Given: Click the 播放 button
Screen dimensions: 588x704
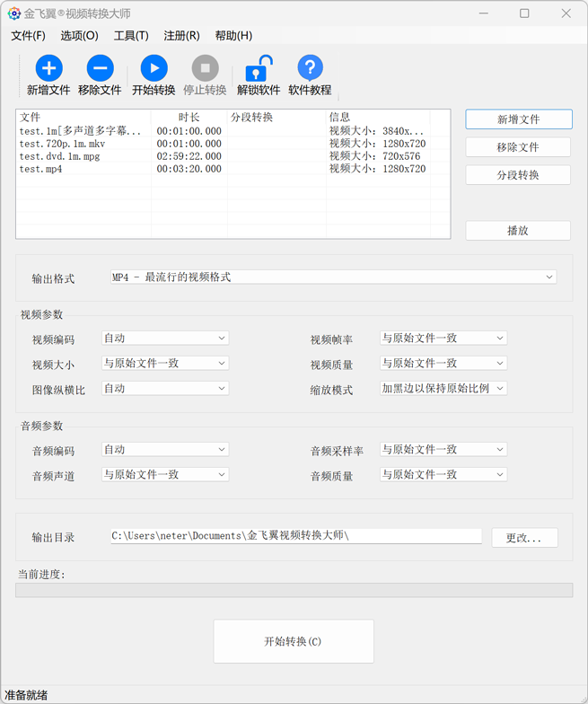Looking at the screenshot, I should point(518,231).
